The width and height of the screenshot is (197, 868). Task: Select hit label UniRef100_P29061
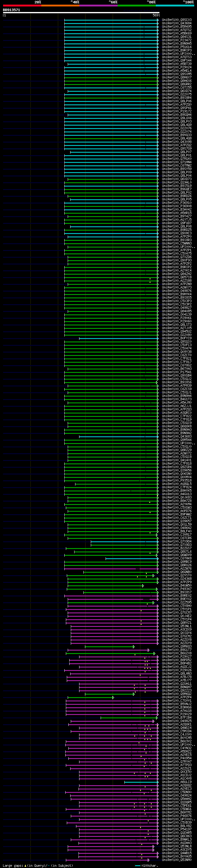coord(177,318)
